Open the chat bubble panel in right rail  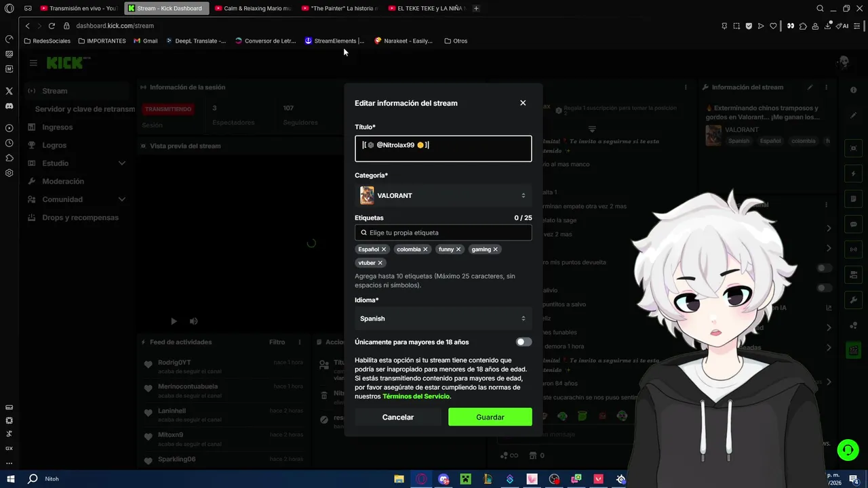853,224
